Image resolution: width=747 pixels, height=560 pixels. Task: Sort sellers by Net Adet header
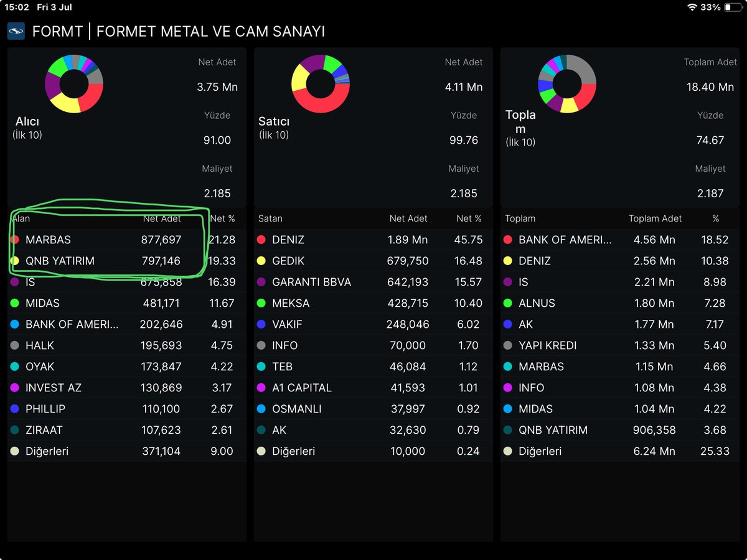pyautogui.click(x=408, y=218)
